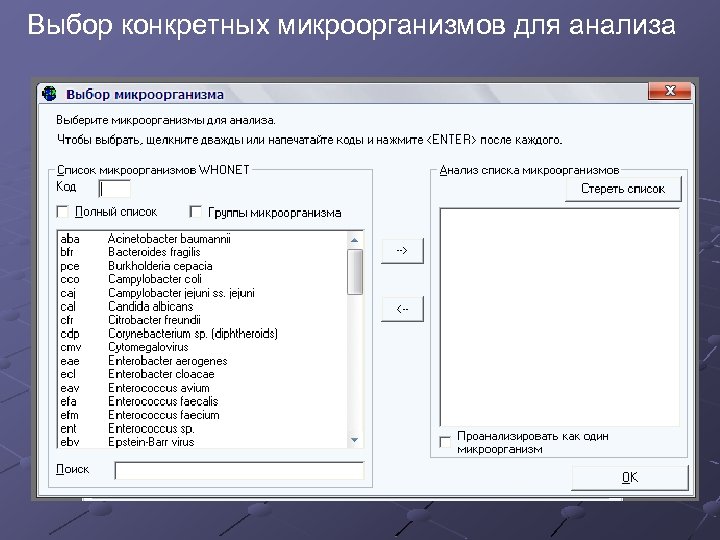Toggle the Группы микроорганизма checkbox
The width and height of the screenshot is (720, 540).
(x=196, y=212)
